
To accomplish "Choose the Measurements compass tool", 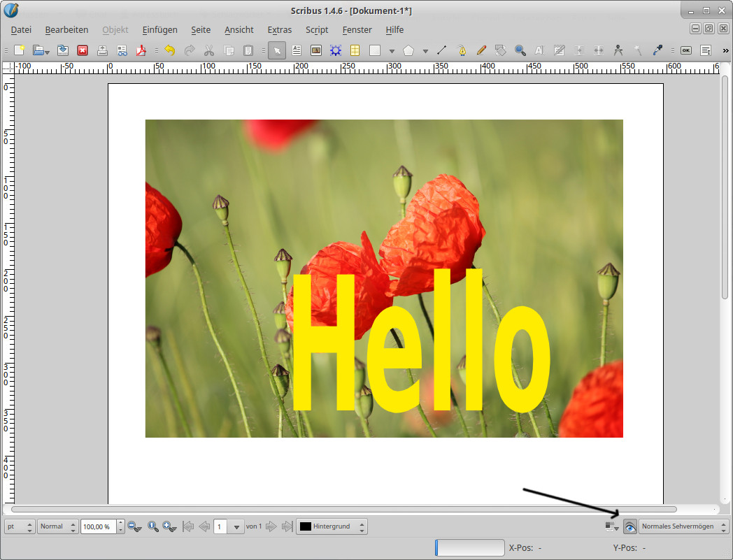I will pos(618,50).
